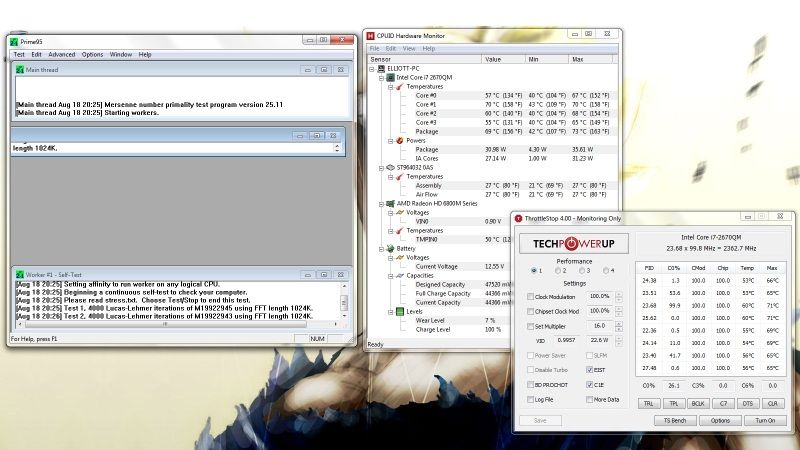Click the Voltages icon under AMD Radeon
This screenshot has height=450, width=800.
[399, 212]
